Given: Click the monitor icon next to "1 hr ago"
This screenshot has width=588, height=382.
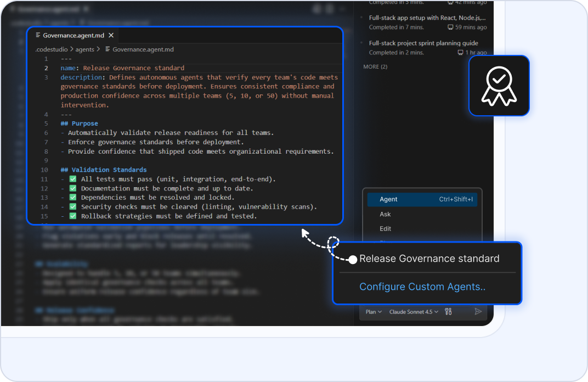Looking at the screenshot, I should (x=460, y=52).
